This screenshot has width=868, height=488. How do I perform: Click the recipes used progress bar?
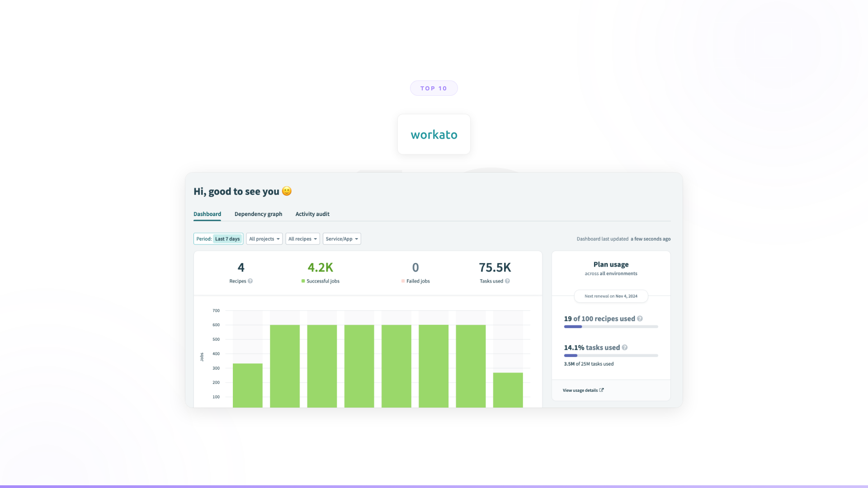click(x=611, y=327)
